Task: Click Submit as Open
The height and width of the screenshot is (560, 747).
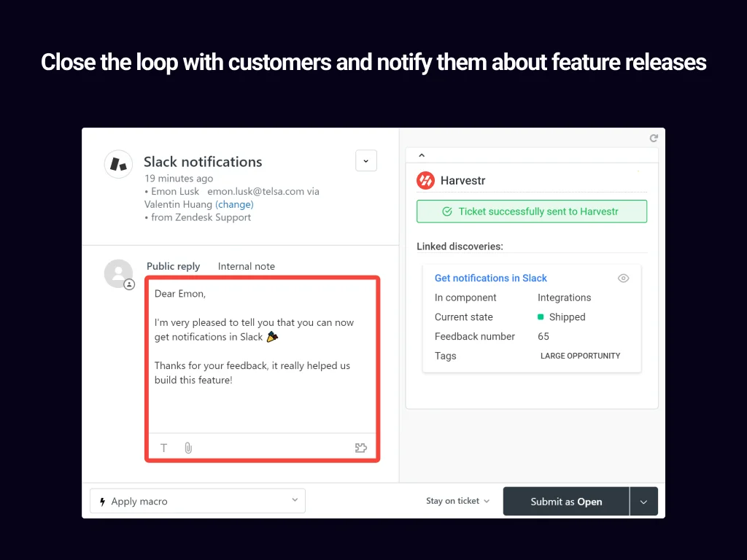Action: click(565, 501)
